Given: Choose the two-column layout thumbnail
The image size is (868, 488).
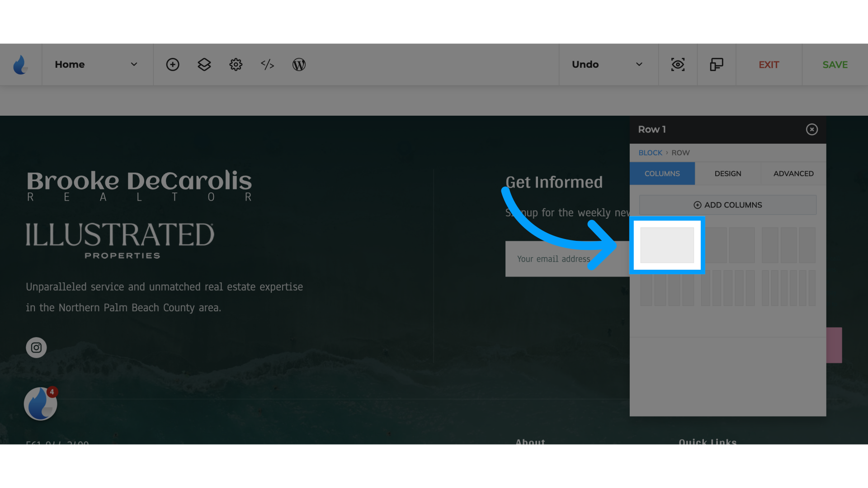Looking at the screenshot, I should coord(728,245).
